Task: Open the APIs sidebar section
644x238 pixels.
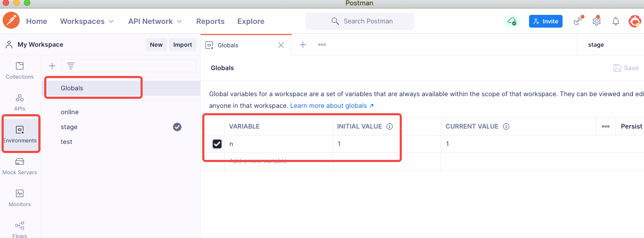Action: tap(20, 102)
